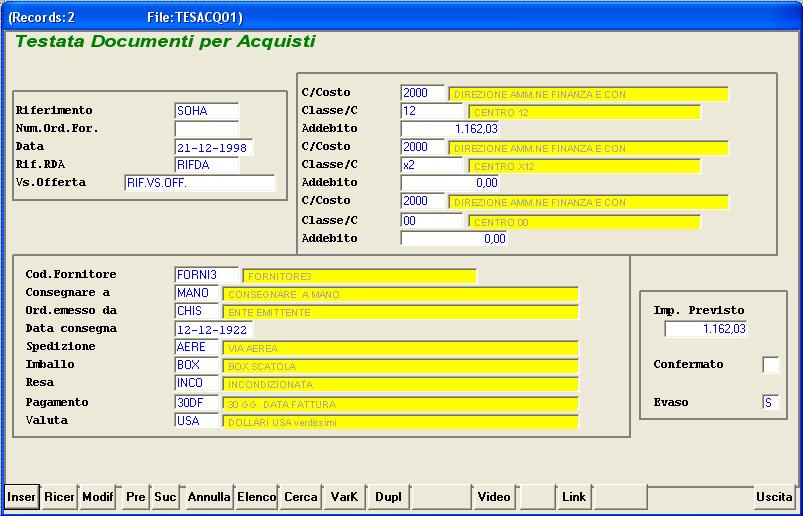The image size is (803, 516).
Task: Go to next record with Suc
Action: (x=165, y=497)
